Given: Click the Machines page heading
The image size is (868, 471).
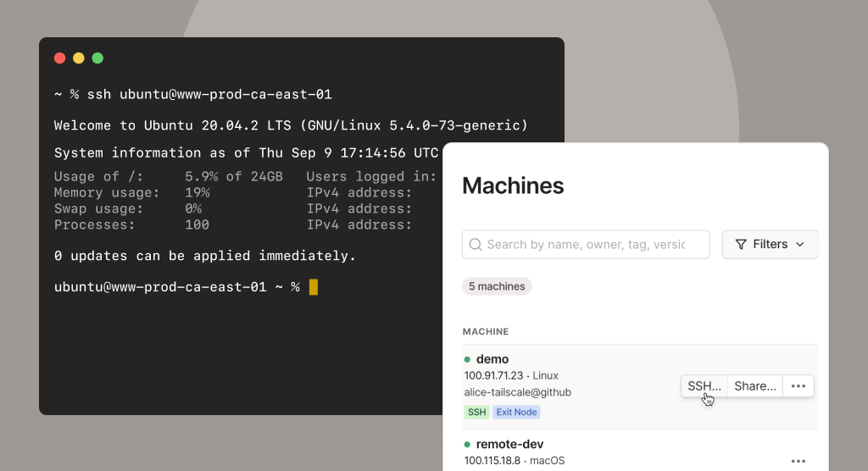Looking at the screenshot, I should (x=513, y=186).
